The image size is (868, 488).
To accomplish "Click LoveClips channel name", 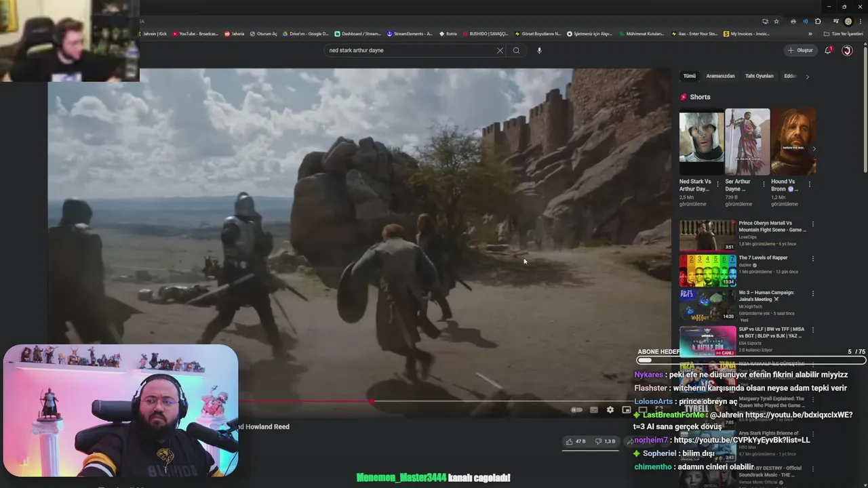I will (x=748, y=237).
